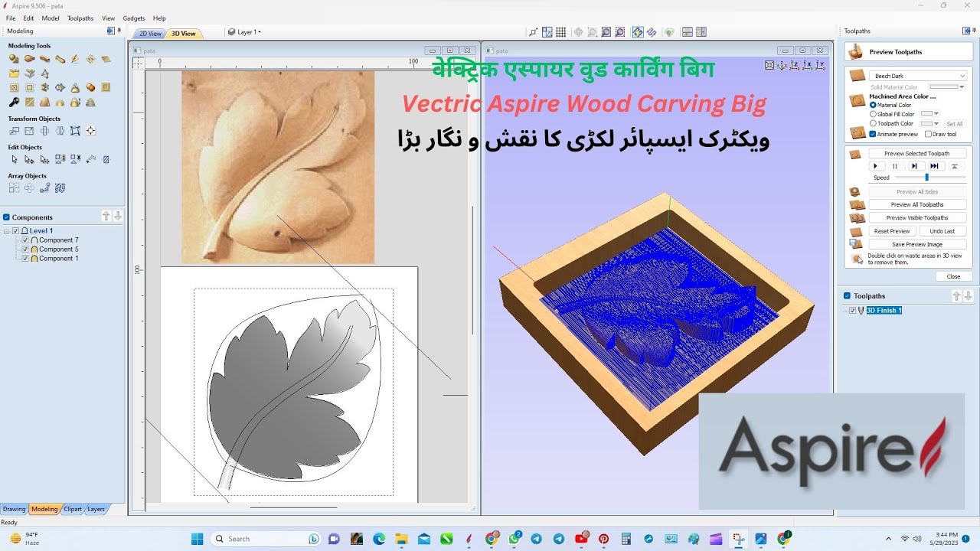The width and height of the screenshot is (980, 551).
Task: Click Preview Selected Toolpath button
Action: pyautogui.click(x=917, y=153)
